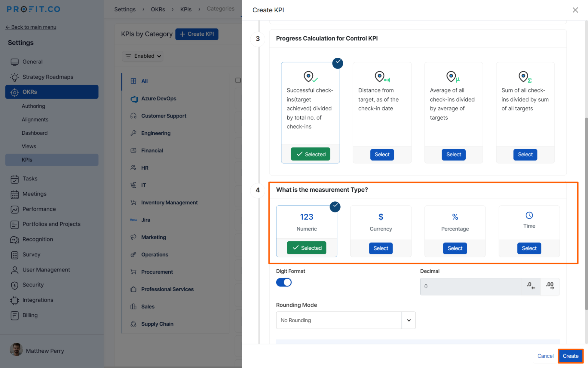The height and width of the screenshot is (368, 588).
Task: Open Recognition from the sidebar
Action: click(38, 239)
